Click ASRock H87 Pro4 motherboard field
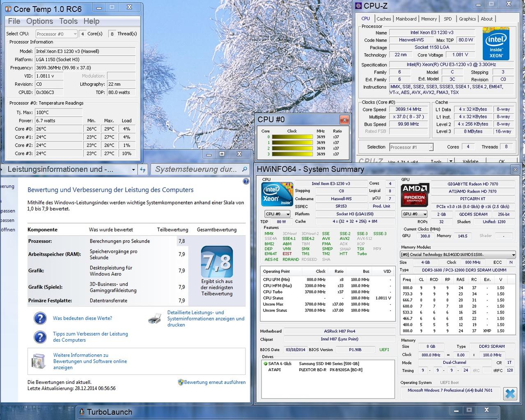Screen dimensions: 525x420 tap(339, 331)
